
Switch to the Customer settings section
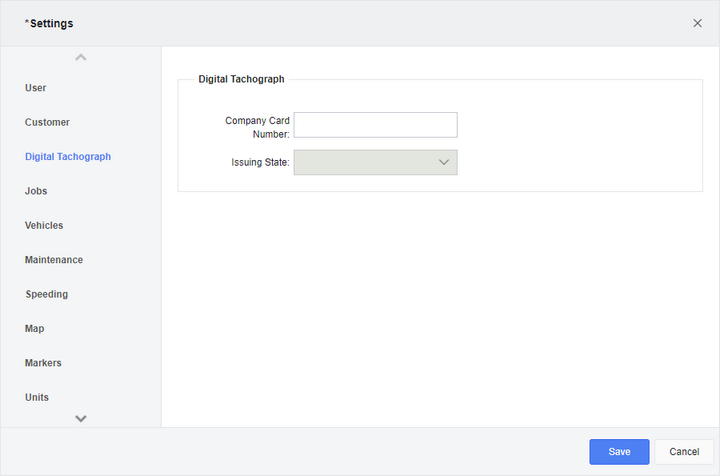(x=47, y=122)
